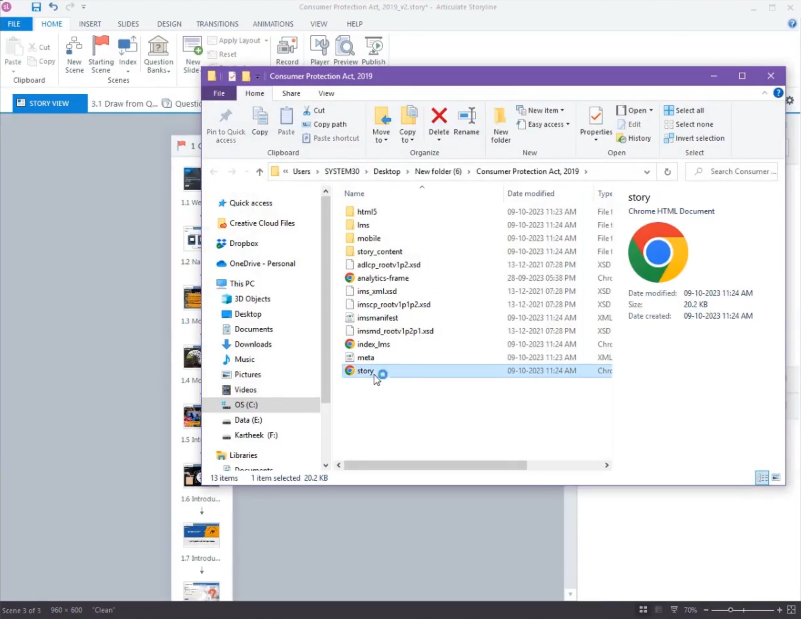Click Explorer help question mark icon

[778, 93]
